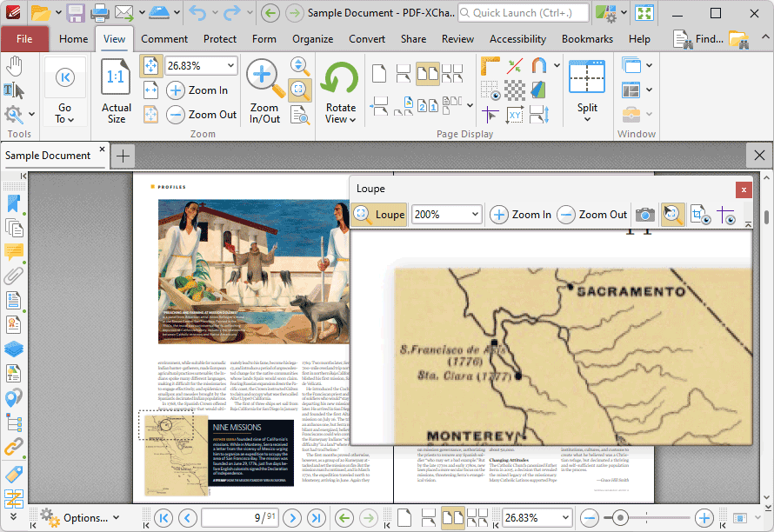Screen dimensions: 774x532
Task: Open Links pane chain icon
Action: (x=14, y=447)
